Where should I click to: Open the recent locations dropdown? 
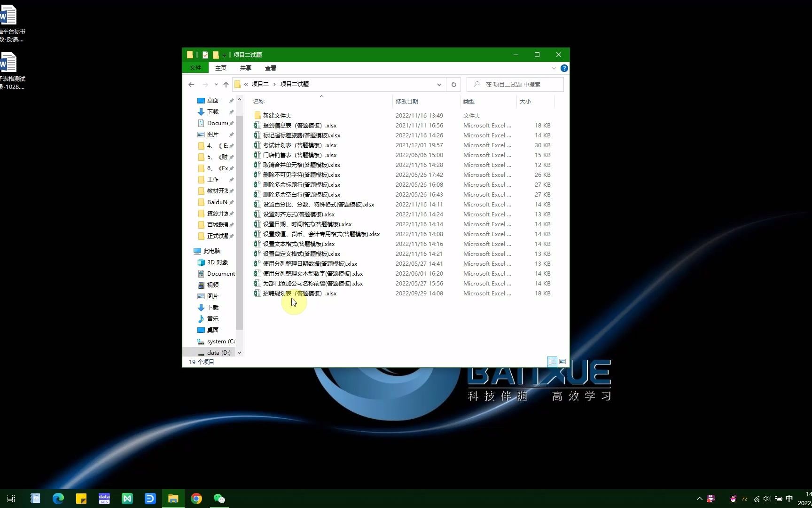point(216,85)
